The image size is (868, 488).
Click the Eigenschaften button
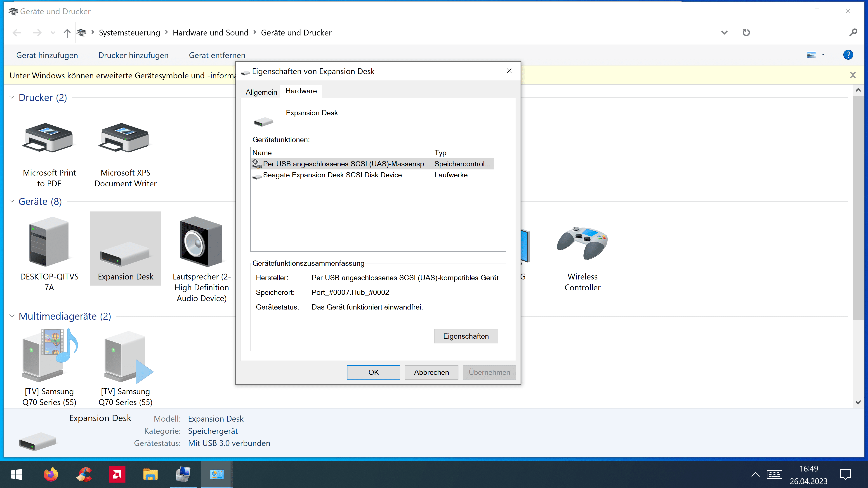tap(466, 336)
